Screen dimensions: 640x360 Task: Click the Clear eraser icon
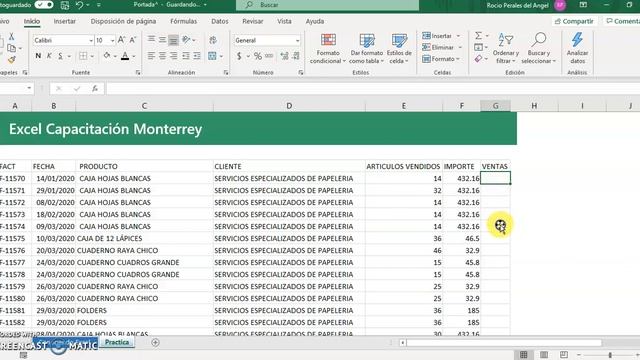pos(478,59)
